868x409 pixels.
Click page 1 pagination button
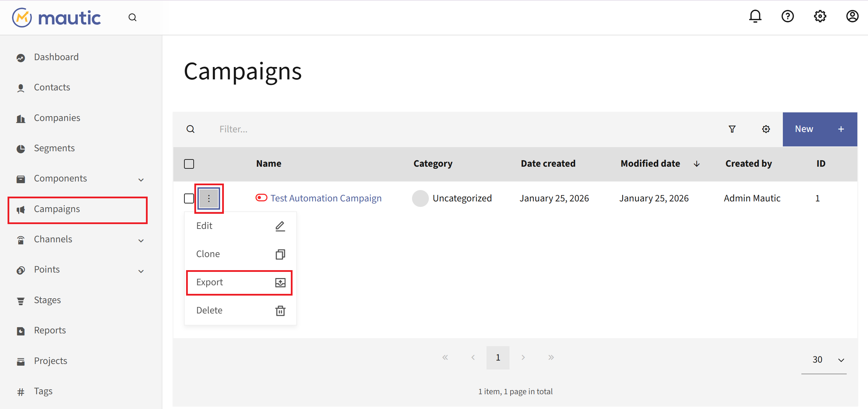(498, 358)
